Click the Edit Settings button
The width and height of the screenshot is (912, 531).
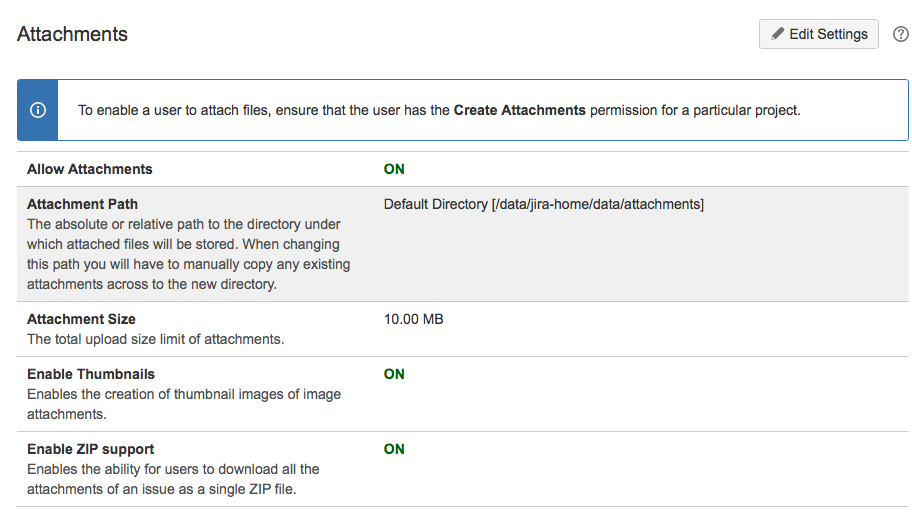(x=818, y=34)
